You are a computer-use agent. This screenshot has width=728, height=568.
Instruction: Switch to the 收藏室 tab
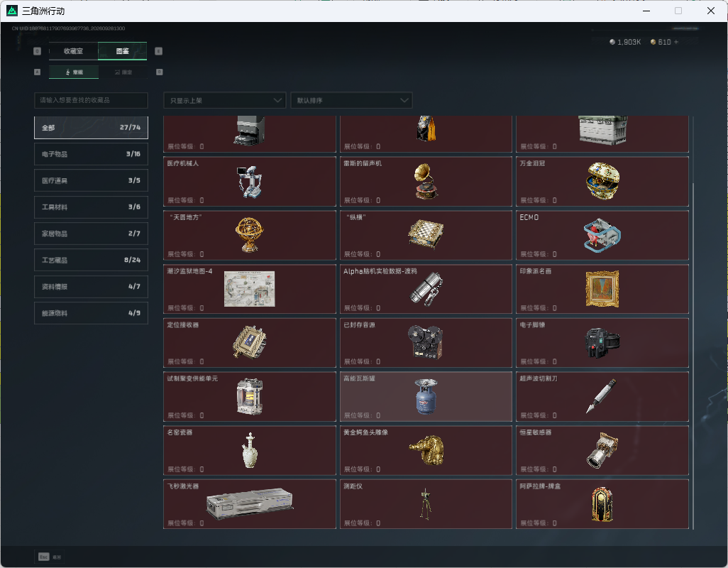[73, 51]
